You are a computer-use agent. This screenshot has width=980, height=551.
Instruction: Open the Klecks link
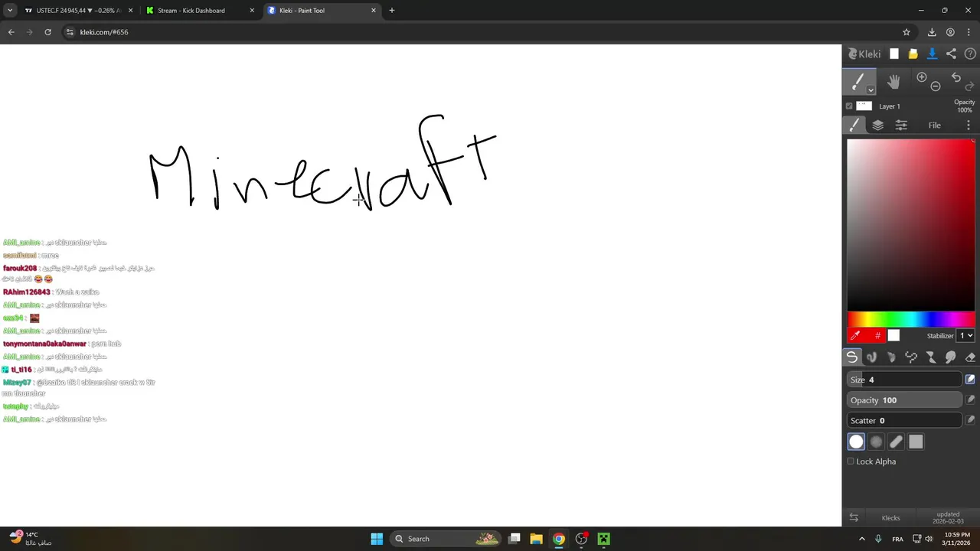point(890,518)
